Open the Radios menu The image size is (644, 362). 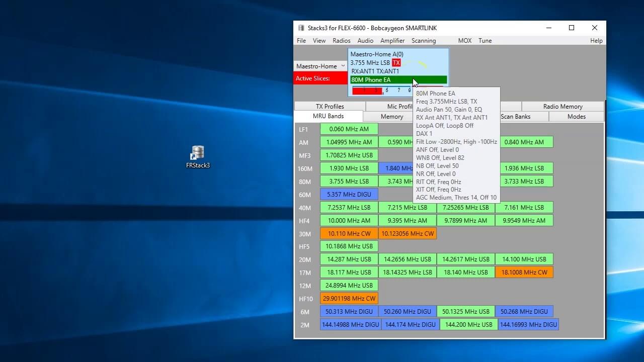point(341,41)
